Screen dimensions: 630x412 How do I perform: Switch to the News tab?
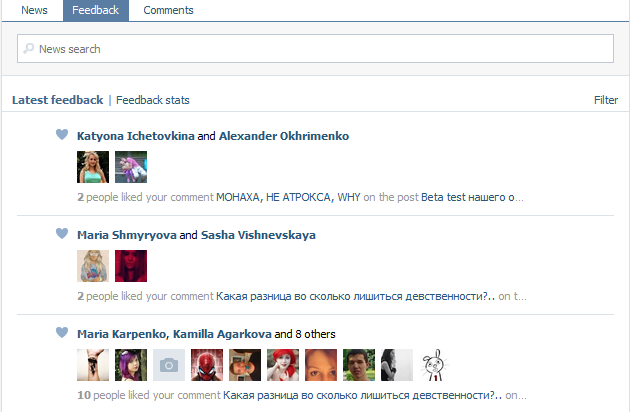coord(34,10)
